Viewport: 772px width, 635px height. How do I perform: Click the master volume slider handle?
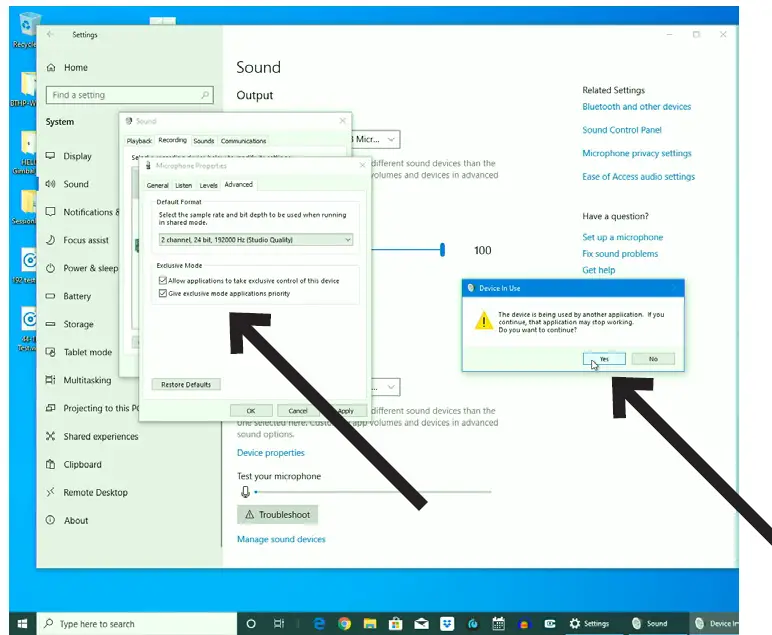(443, 250)
